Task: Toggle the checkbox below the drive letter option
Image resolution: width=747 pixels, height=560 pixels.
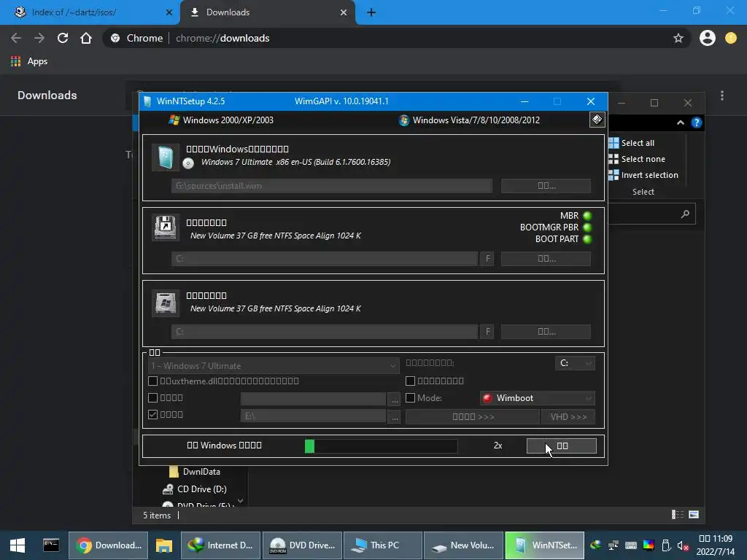Action: (410, 381)
